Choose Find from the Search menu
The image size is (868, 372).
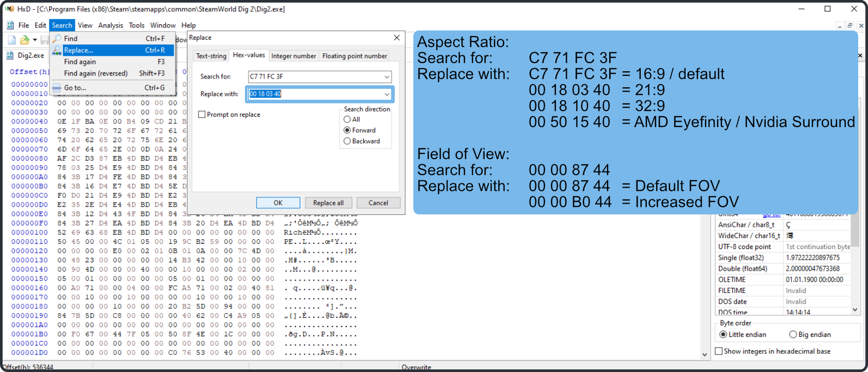(112, 39)
